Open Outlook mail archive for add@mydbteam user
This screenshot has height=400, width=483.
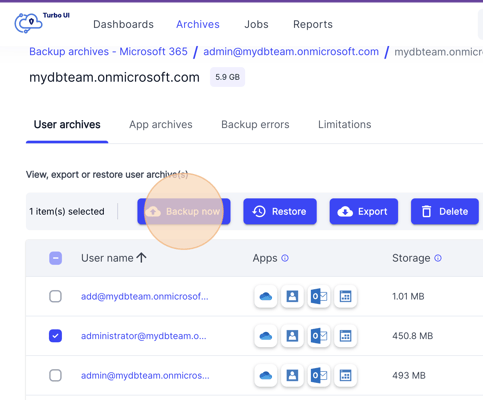pyautogui.click(x=319, y=296)
